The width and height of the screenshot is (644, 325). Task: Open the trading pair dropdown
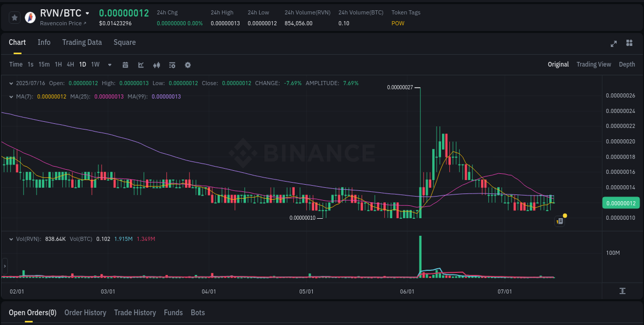point(88,13)
